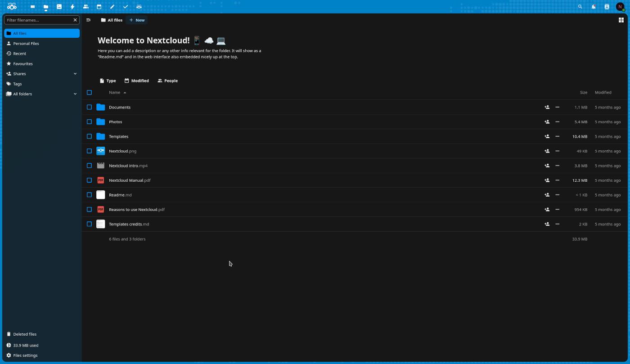
Task: Open the Activity lightning bolt icon
Action: 72,7
